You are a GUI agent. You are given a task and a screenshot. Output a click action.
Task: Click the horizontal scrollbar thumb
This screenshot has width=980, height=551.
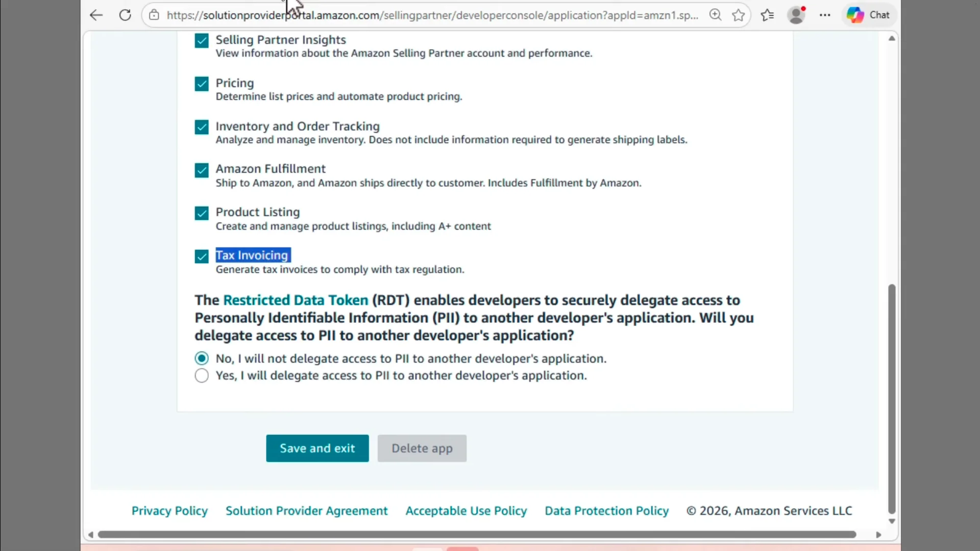[x=477, y=535]
